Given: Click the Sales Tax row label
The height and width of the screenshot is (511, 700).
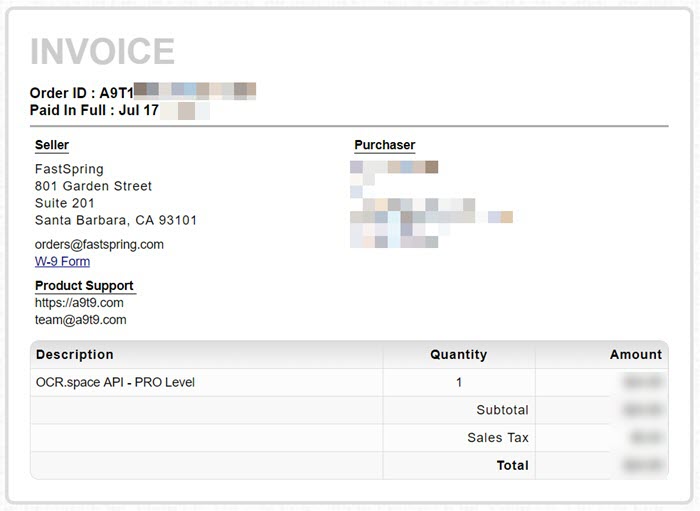Looking at the screenshot, I should point(498,437).
